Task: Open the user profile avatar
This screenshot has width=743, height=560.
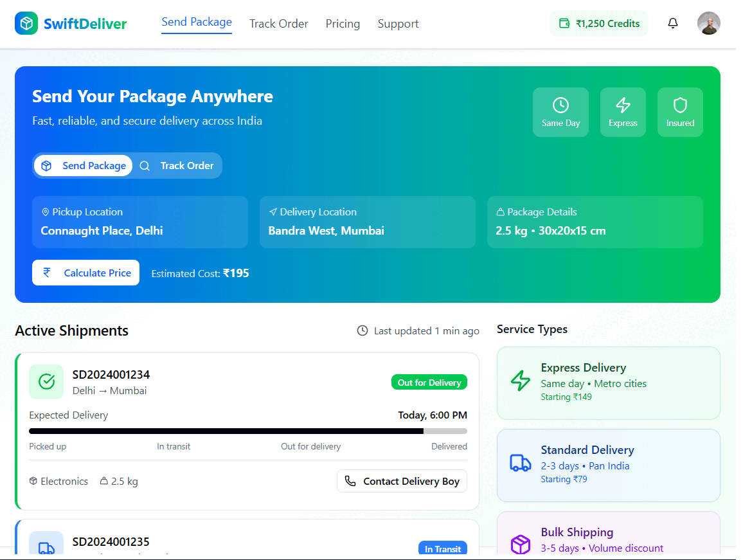Action: pos(708,24)
